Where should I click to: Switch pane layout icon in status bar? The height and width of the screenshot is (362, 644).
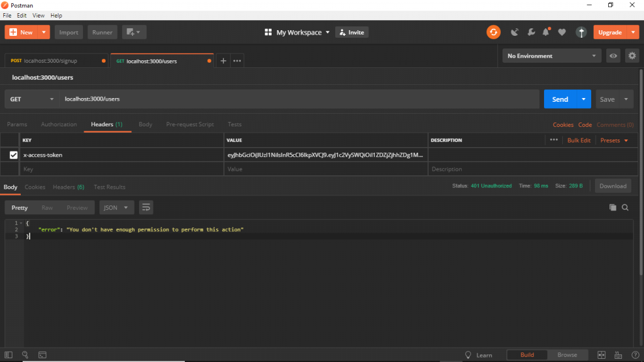[601, 355]
